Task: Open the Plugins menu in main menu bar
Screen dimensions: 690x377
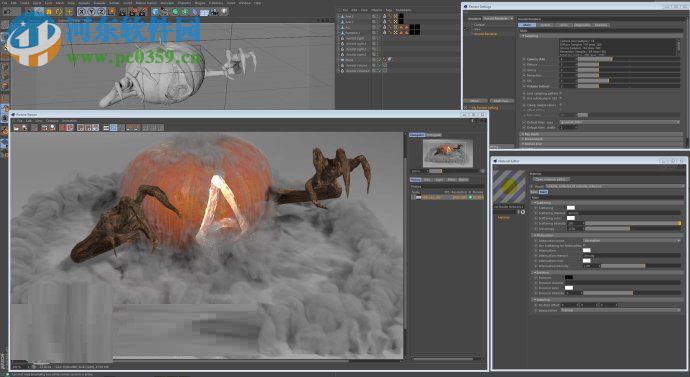Action: 200,3
